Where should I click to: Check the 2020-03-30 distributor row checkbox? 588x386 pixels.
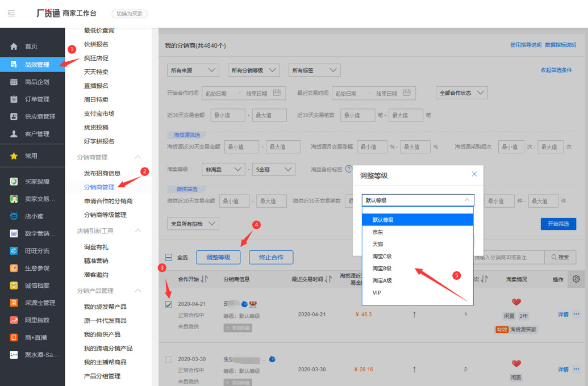[169, 359]
